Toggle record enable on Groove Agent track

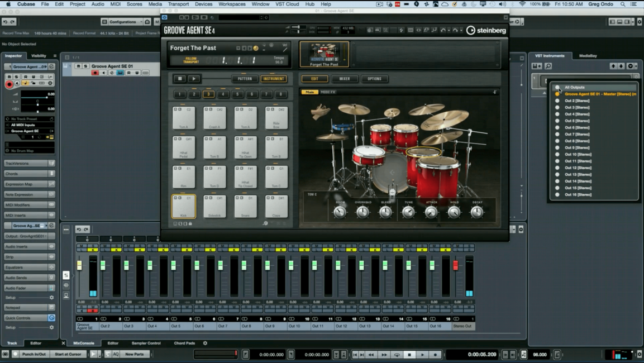pos(95,73)
